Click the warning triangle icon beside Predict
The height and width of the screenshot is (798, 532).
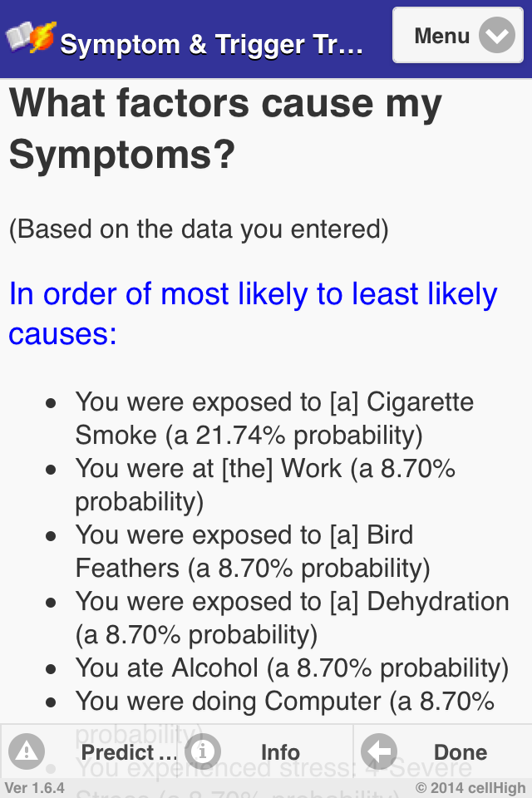(27, 751)
